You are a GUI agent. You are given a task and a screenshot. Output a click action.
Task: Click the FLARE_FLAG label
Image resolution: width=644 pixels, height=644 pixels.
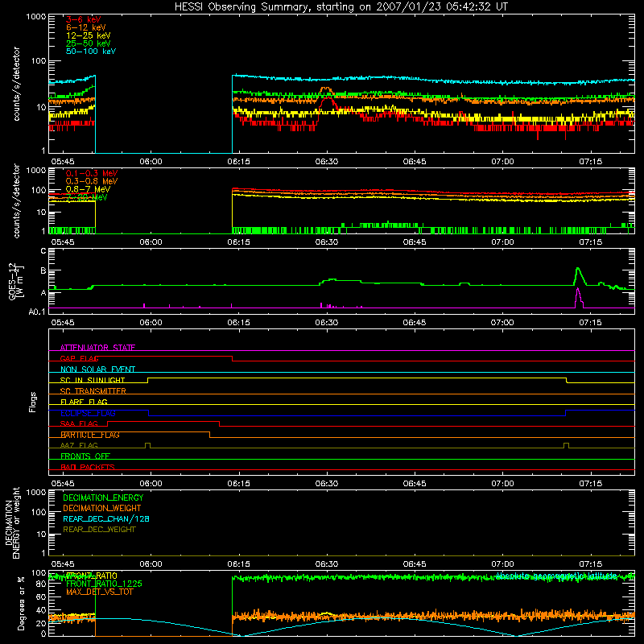click(84, 402)
